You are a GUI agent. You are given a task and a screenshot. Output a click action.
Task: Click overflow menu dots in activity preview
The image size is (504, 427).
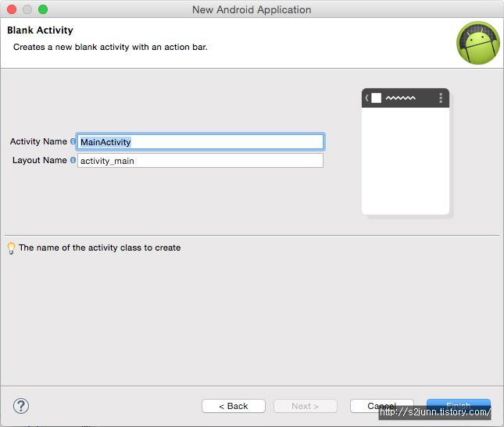(441, 98)
